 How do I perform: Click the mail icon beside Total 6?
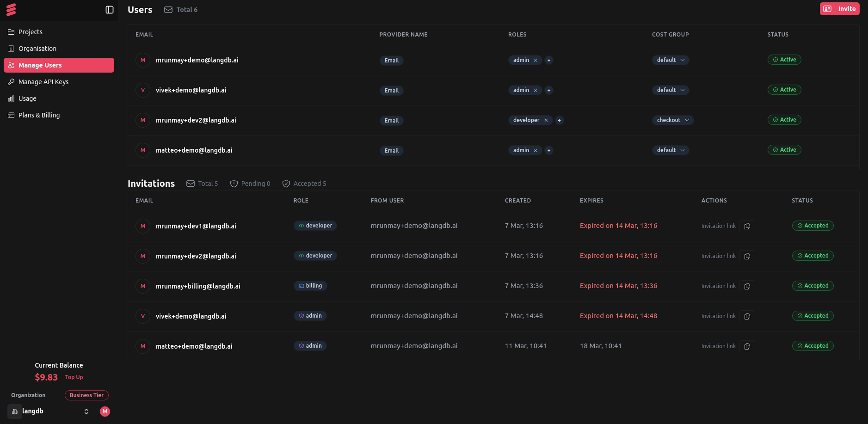(167, 9)
